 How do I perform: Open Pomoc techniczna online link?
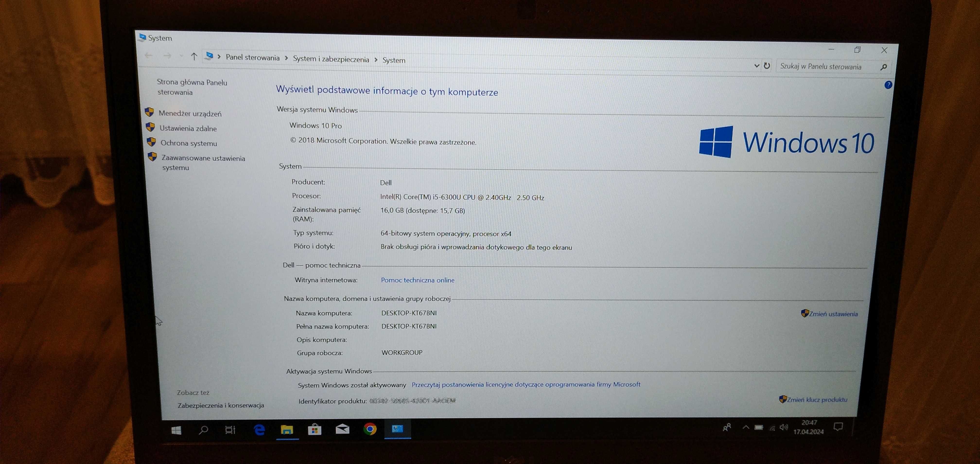click(417, 280)
